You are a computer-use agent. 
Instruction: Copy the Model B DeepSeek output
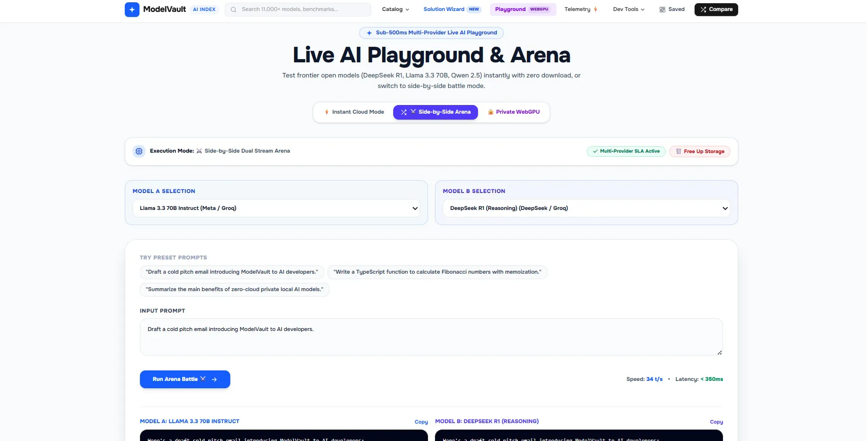click(x=717, y=422)
